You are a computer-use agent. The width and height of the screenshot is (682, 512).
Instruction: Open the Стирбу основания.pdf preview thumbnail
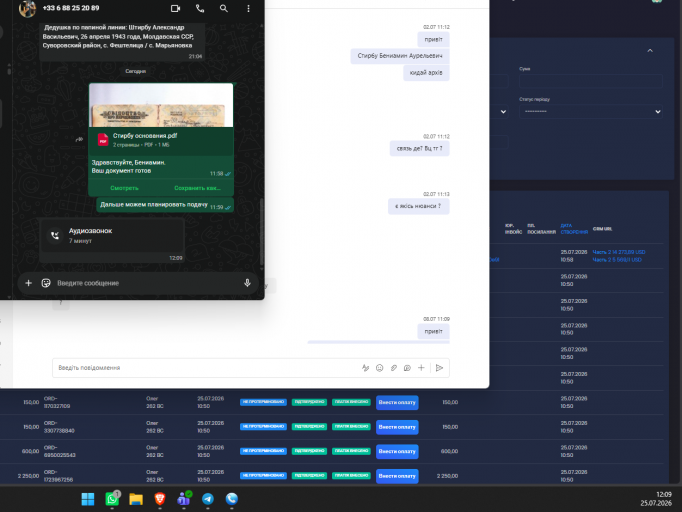[x=161, y=105]
